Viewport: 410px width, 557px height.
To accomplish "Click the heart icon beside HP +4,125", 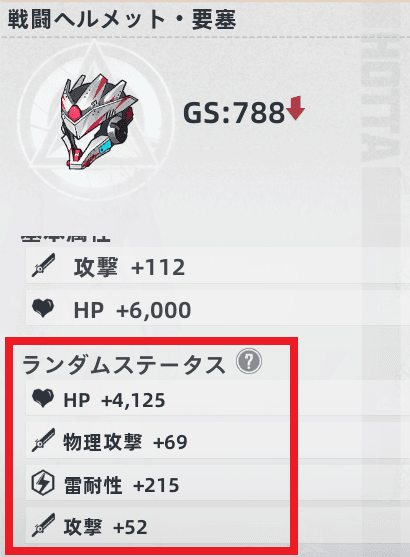I will tap(43, 398).
